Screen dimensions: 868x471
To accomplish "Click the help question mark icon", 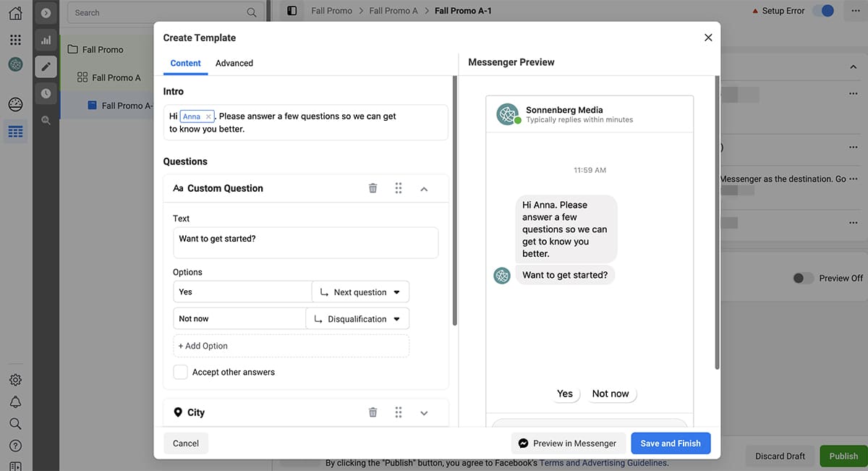I will click(15, 445).
